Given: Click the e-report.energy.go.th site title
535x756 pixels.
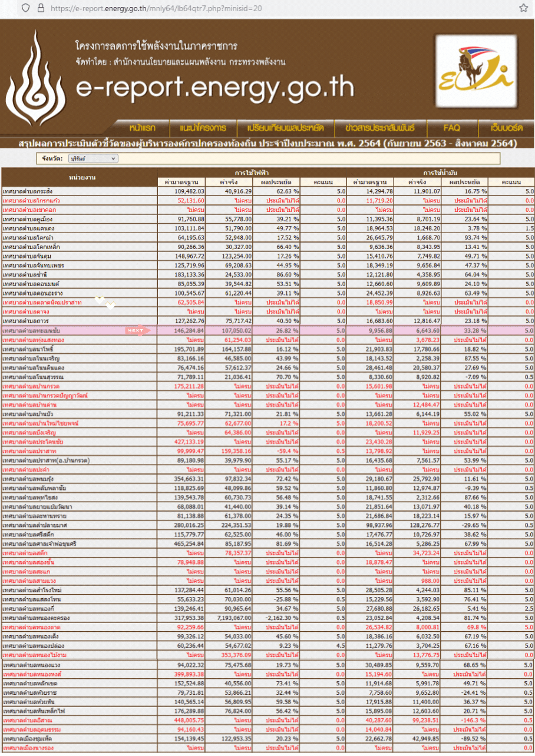Looking at the screenshot, I should pyautogui.click(x=216, y=87).
